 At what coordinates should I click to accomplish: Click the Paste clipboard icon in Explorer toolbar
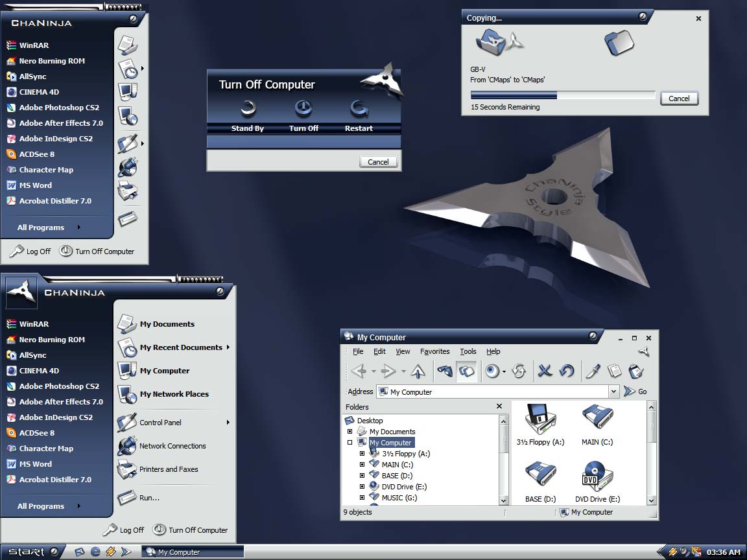(636, 371)
